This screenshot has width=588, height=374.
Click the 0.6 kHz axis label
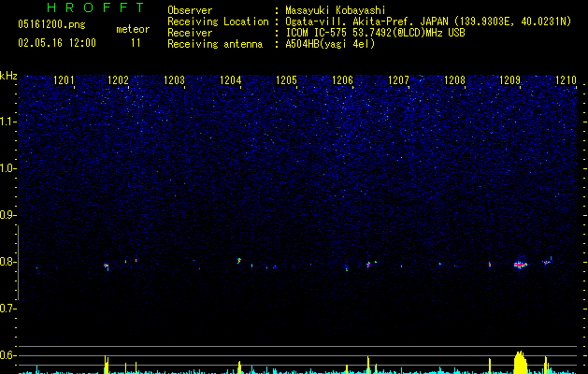(x=7, y=355)
